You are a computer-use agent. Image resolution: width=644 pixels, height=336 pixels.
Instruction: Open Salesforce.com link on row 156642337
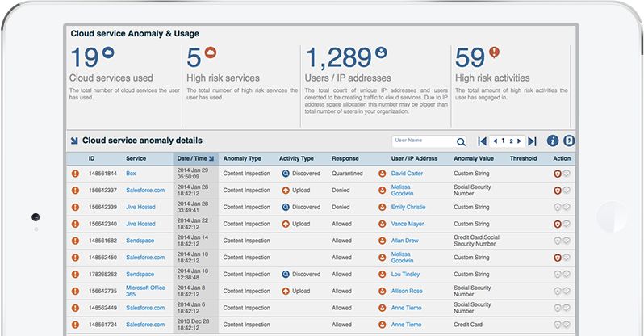[x=145, y=191]
